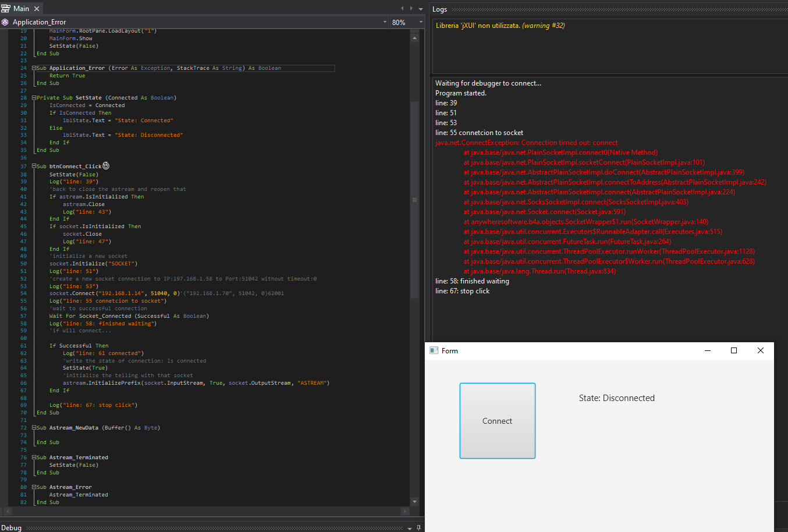Click the editor vertical scrollbar down arrow
This screenshot has width=788, height=532.
pos(414,502)
